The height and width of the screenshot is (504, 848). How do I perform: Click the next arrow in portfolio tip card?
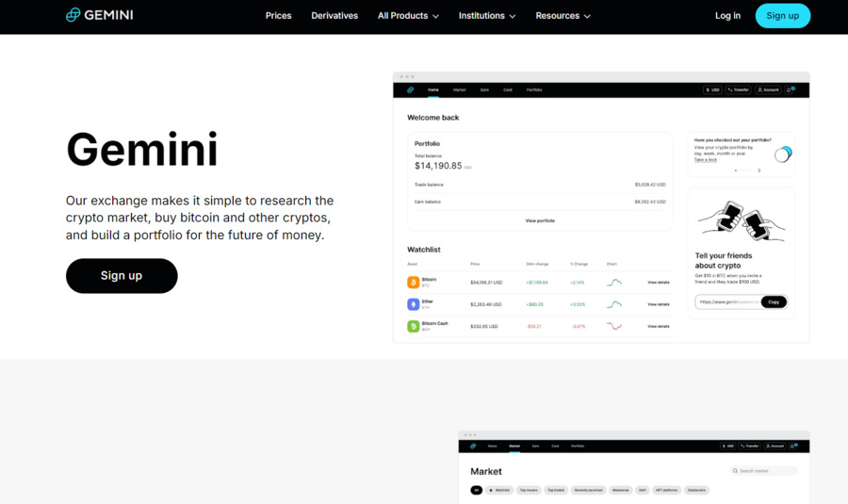[759, 171]
